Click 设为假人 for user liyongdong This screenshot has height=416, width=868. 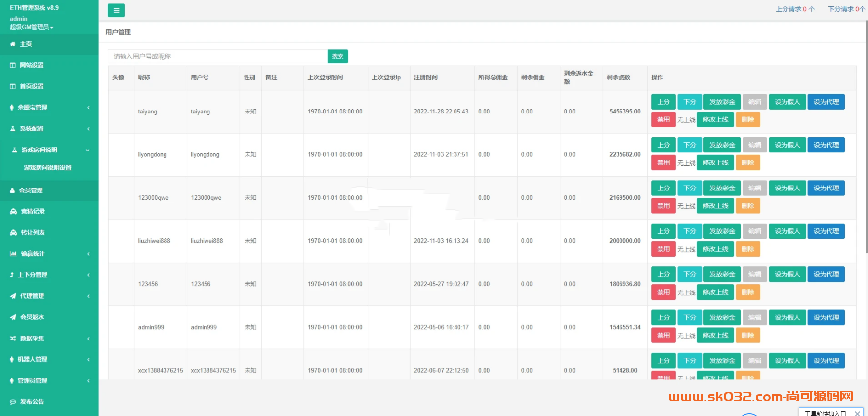tap(787, 145)
